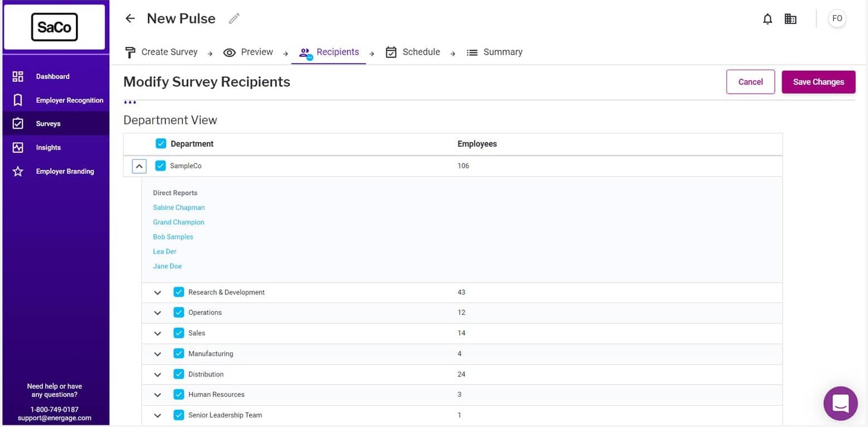Uncheck the Senior Leadership Team checkbox
Screen dimensions: 868x427
[179, 415]
